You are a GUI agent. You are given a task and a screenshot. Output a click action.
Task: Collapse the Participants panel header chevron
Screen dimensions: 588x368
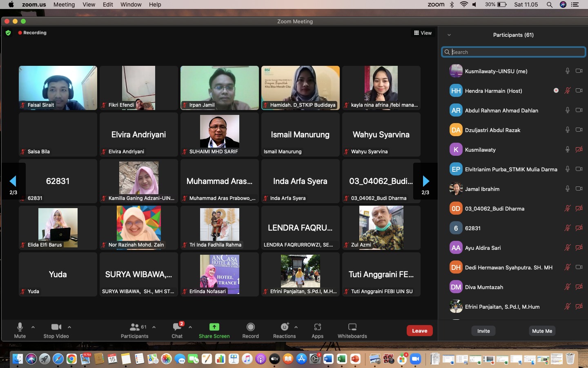click(x=450, y=35)
